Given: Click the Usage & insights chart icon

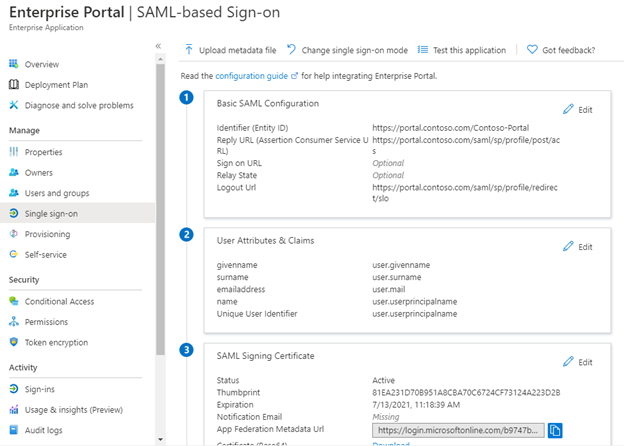Looking at the screenshot, I should pyautogui.click(x=14, y=409).
